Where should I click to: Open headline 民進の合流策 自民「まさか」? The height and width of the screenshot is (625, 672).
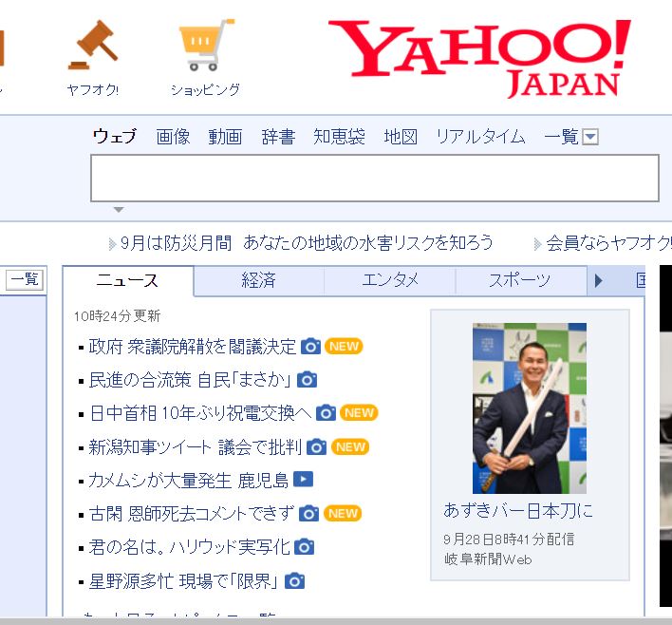pos(191,380)
